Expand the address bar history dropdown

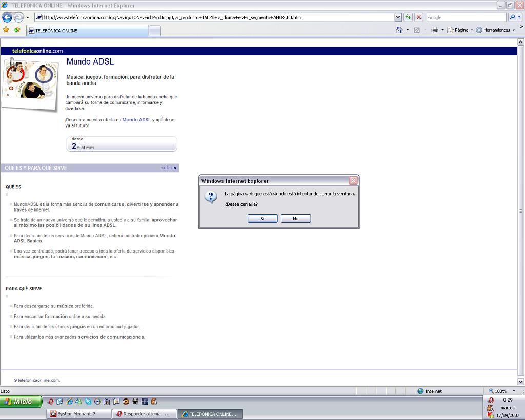(x=398, y=17)
